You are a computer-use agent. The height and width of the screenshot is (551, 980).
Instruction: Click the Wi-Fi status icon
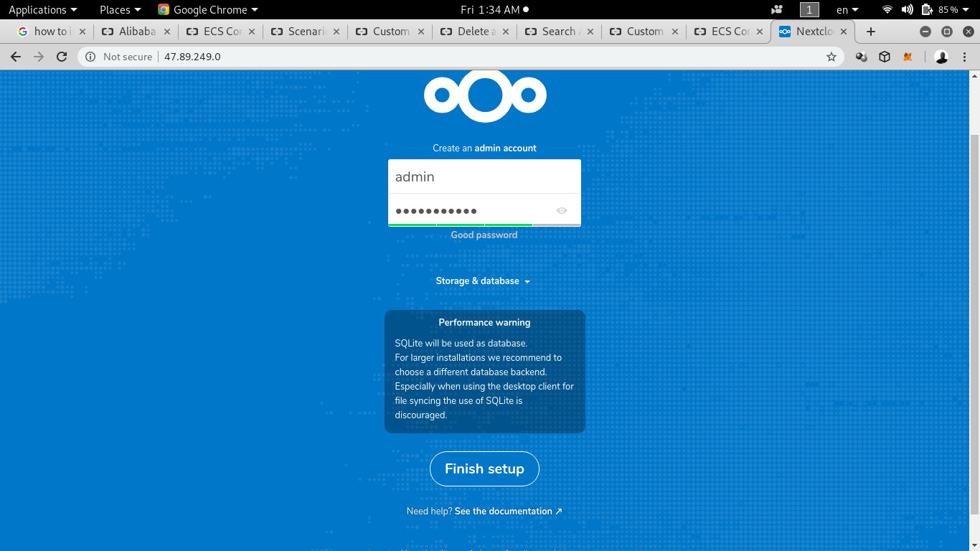pos(887,9)
